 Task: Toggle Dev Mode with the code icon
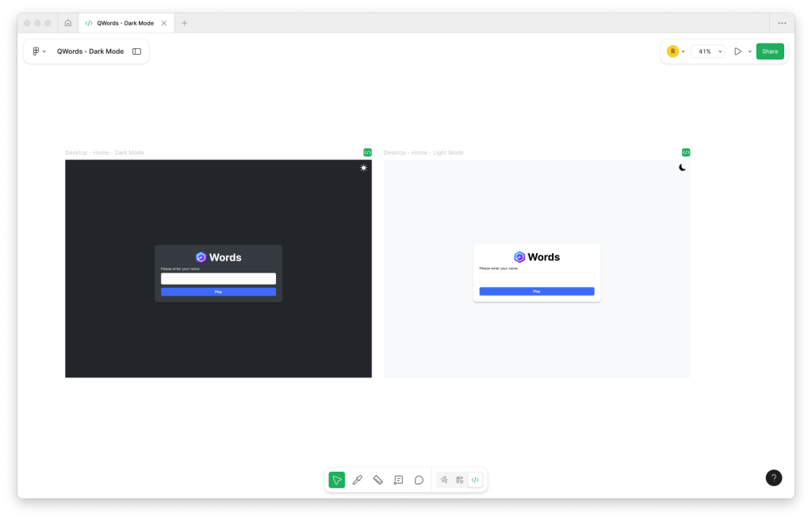point(475,480)
